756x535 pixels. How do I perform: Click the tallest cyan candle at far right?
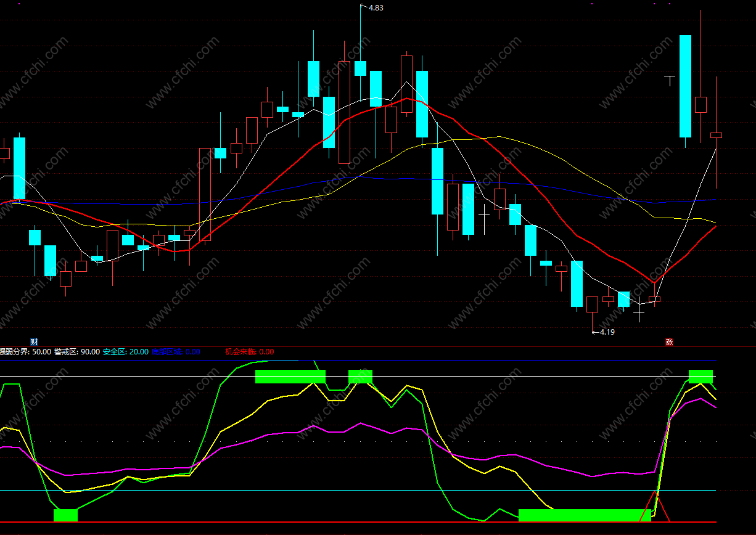pyautogui.click(x=685, y=86)
